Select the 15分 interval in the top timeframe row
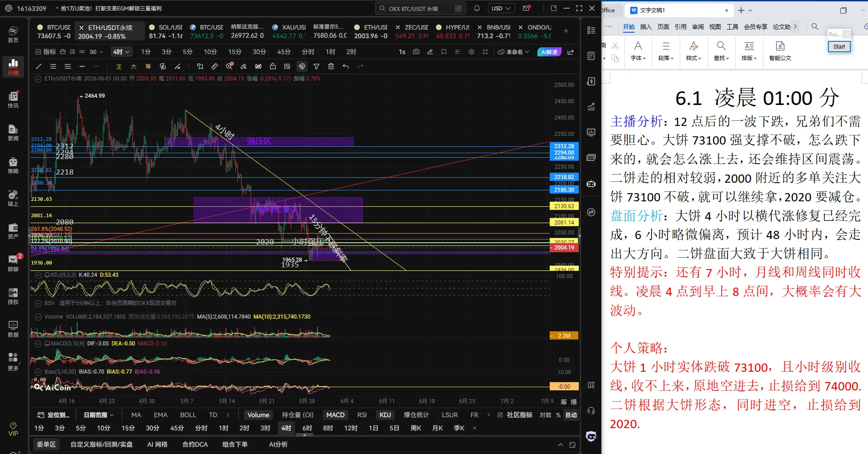Screen dimensions: 868x454 click(x=235, y=52)
